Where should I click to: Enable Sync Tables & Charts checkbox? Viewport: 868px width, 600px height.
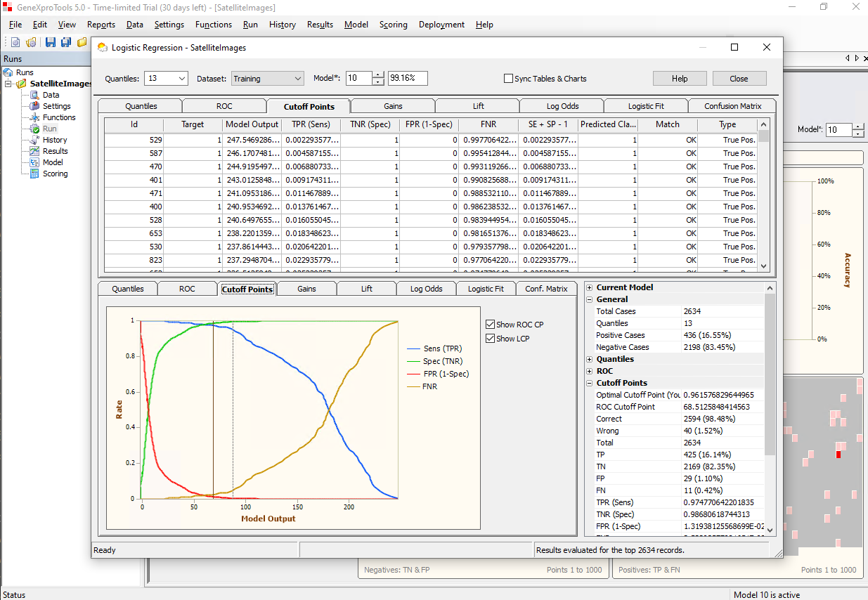click(x=508, y=79)
